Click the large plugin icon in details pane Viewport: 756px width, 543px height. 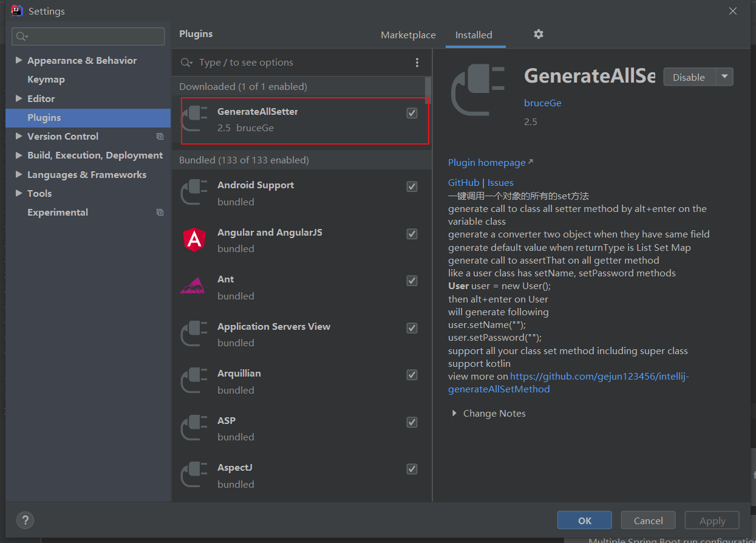click(478, 90)
